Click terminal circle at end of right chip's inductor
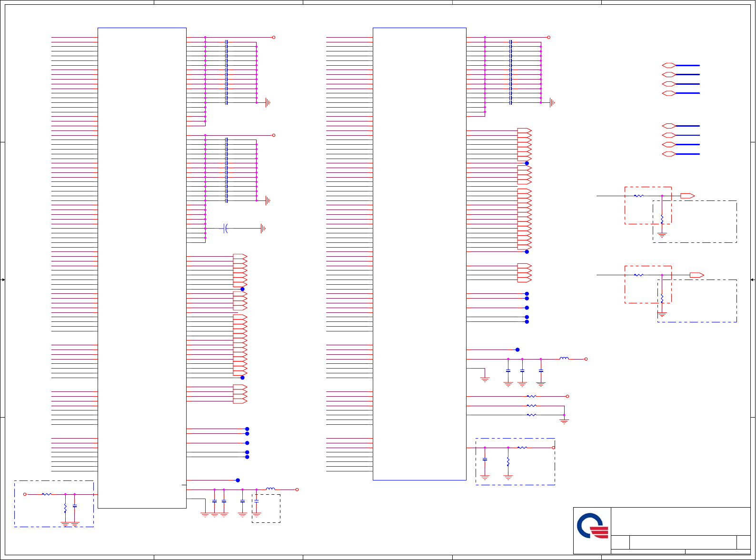Image resolution: width=756 pixels, height=560 pixels. click(586, 359)
